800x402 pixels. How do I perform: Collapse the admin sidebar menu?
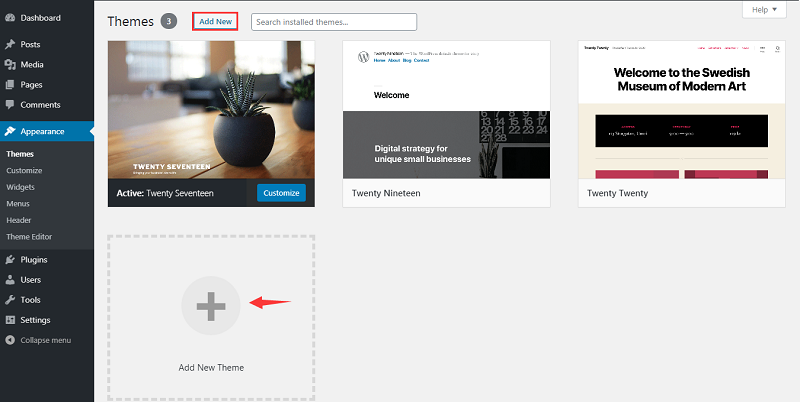pyautogui.click(x=47, y=340)
